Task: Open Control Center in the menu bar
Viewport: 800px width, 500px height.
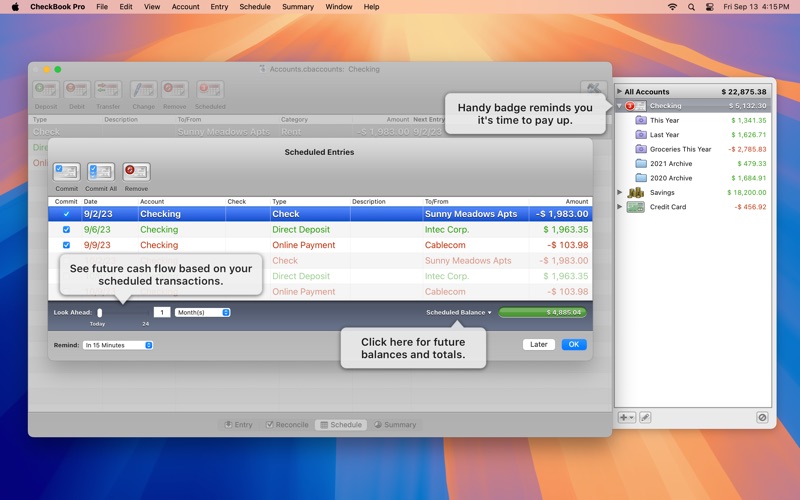Action: (709, 7)
